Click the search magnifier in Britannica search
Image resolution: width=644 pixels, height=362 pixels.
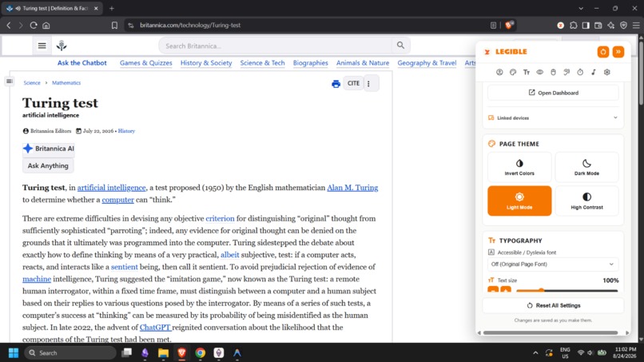[400, 46]
